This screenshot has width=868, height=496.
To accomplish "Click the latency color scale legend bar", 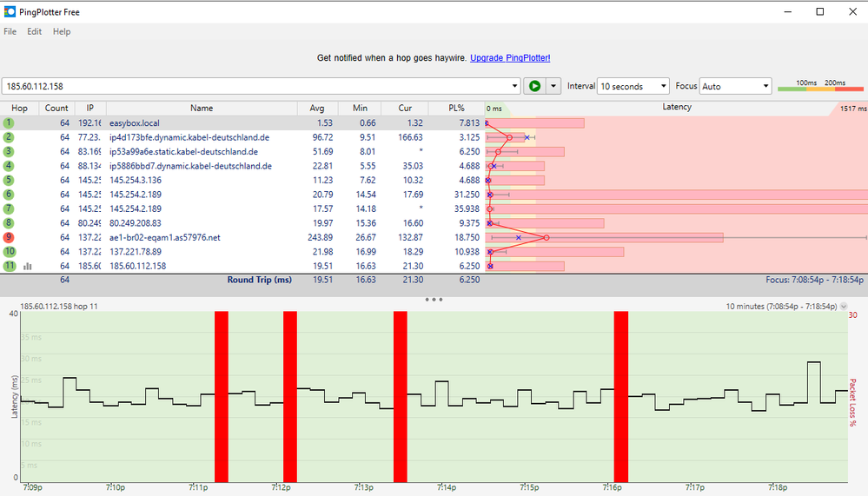I will click(x=820, y=89).
